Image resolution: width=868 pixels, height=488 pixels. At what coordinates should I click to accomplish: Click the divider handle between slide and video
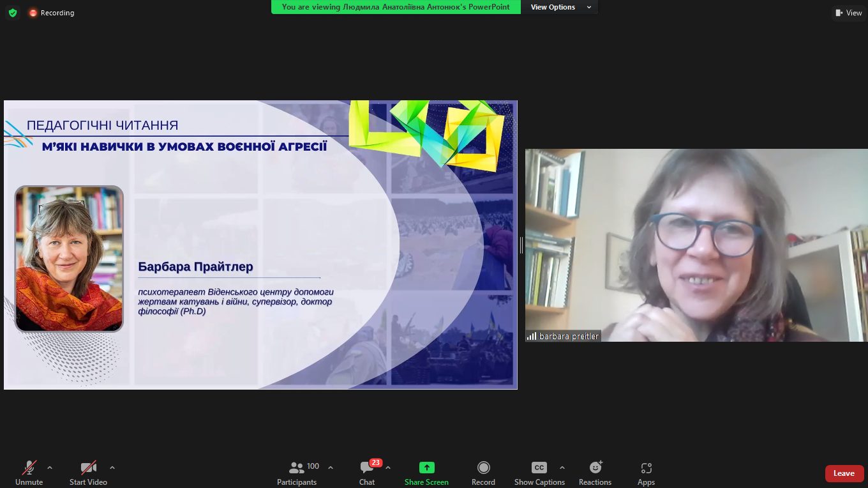(521, 245)
